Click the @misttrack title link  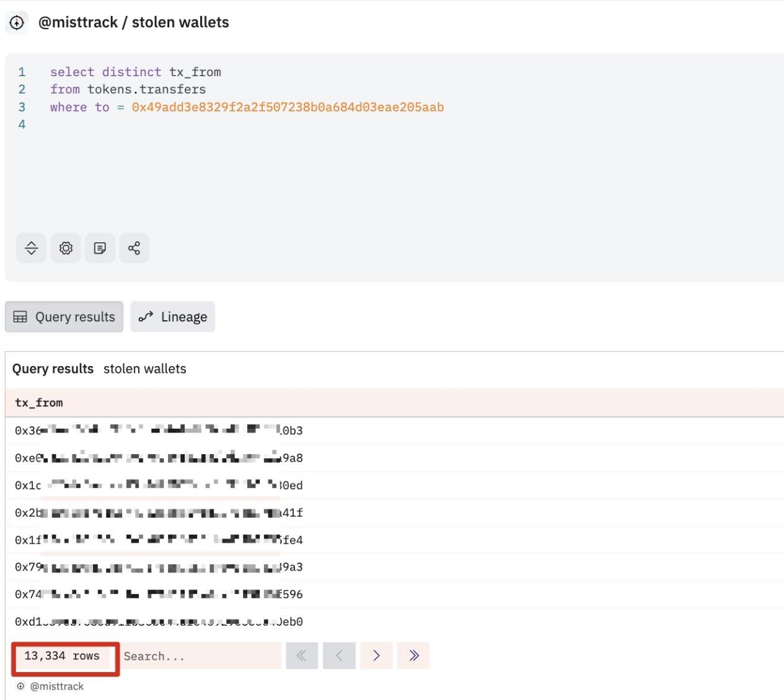(78, 23)
